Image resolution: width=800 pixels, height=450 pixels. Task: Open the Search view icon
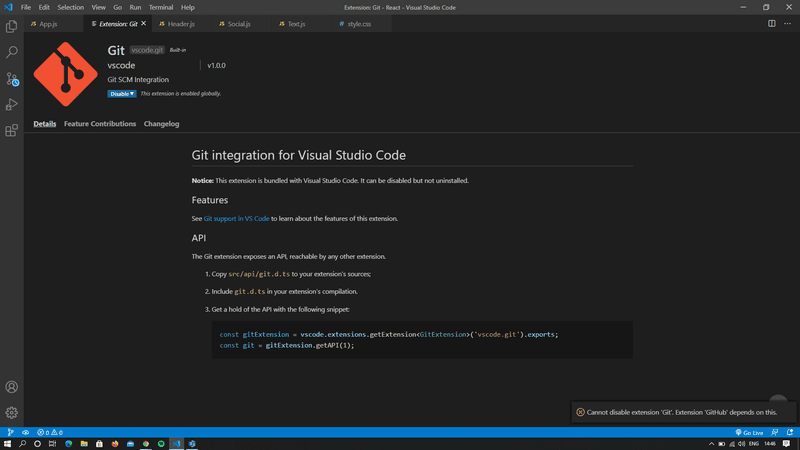tap(12, 52)
